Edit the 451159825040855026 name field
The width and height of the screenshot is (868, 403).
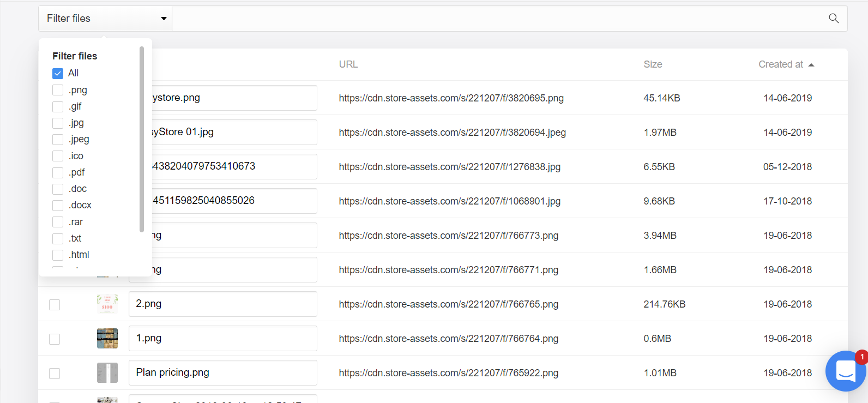[234, 201]
